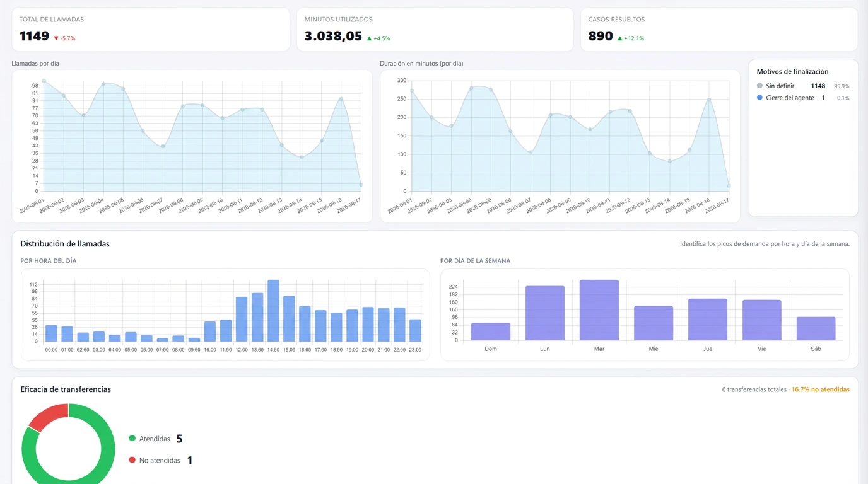This screenshot has width=868, height=484.
Task: Click the 14:00 bar in the hourly chart
Action: pyautogui.click(x=273, y=311)
